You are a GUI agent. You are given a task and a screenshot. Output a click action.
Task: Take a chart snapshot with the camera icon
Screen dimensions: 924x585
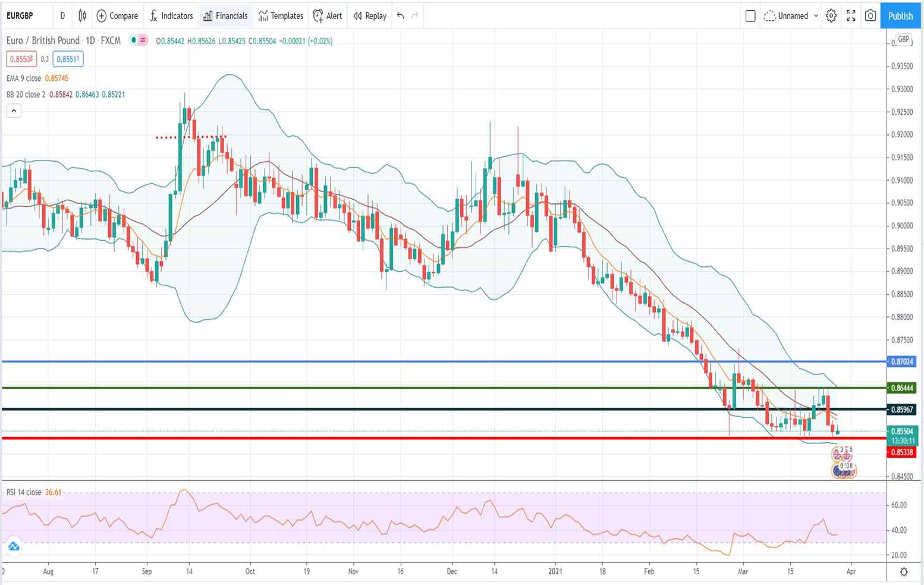pyautogui.click(x=870, y=16)
